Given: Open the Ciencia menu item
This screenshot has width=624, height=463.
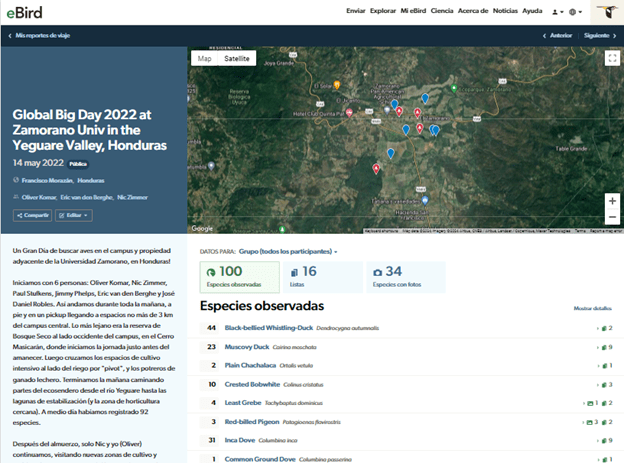Looking at the screenshot, I should pos(442,11).
